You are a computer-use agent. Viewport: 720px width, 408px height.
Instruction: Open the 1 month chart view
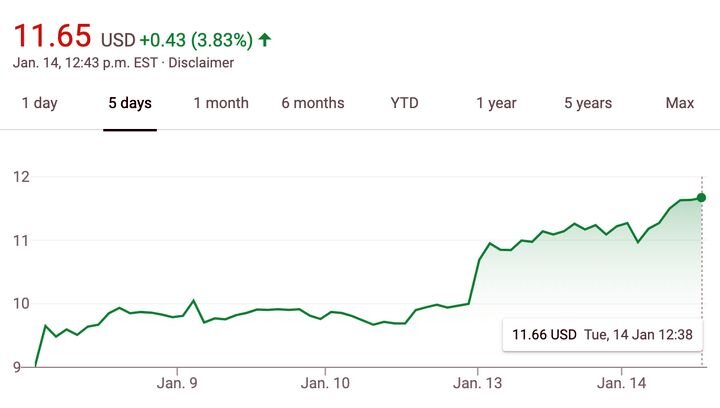pyautogui.click(x=221, y=103)
